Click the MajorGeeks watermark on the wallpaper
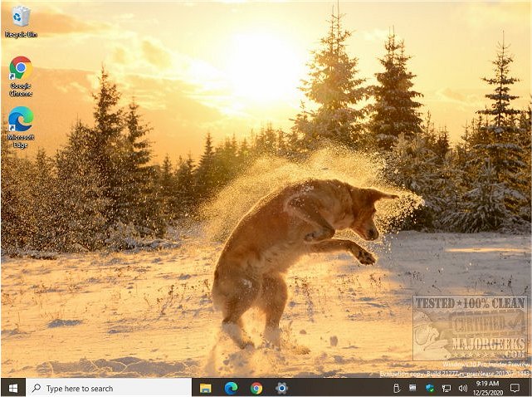Image resolution: width=532 pixels, height=397 pixels. pos(471,328)
